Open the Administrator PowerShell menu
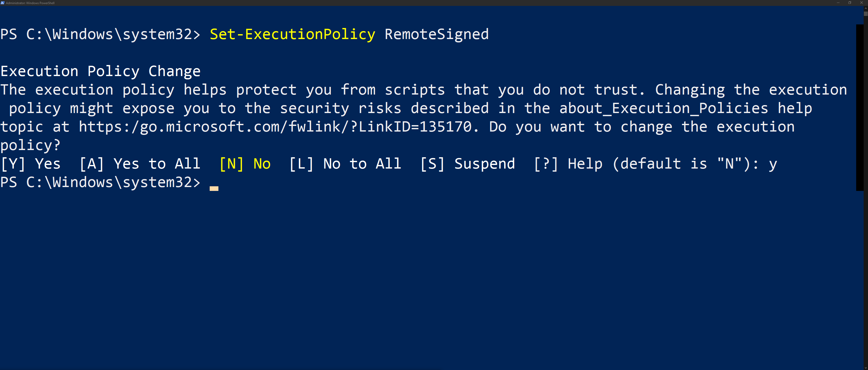 click(4, 4)
